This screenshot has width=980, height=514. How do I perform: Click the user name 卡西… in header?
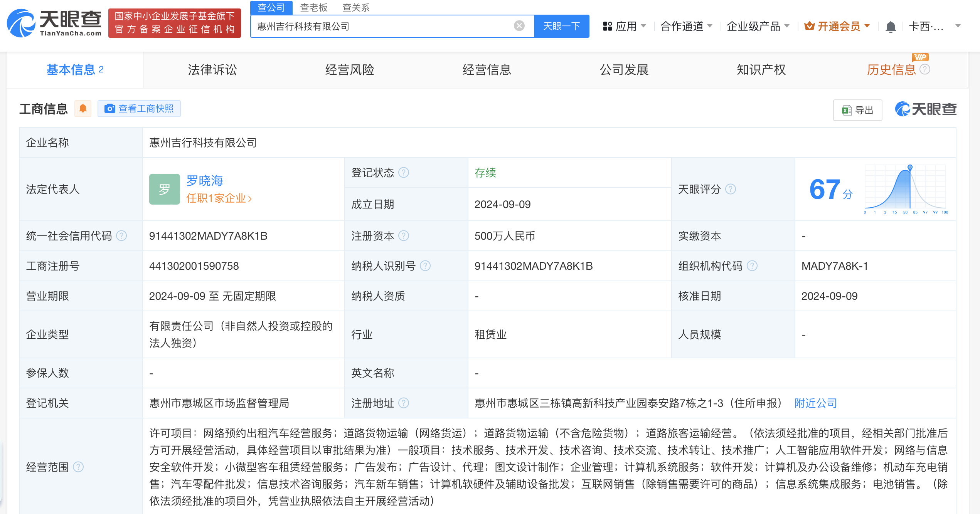pos(926,26)
